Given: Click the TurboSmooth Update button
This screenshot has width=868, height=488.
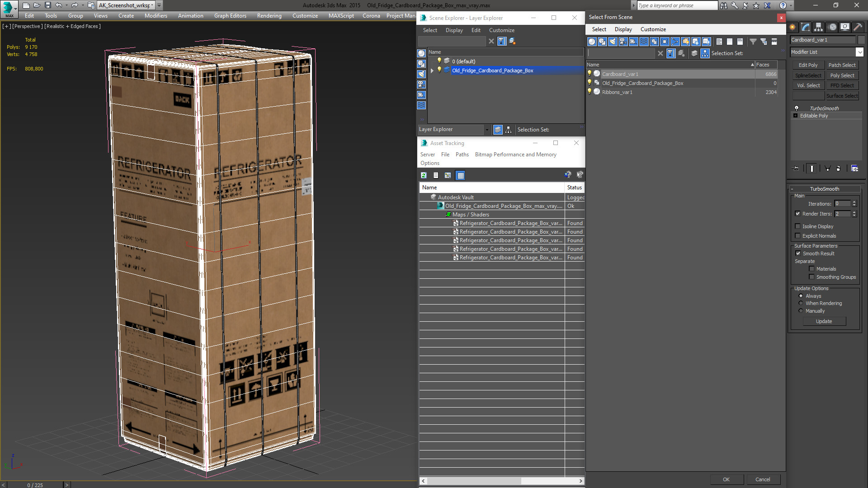Looking at the screenshot, I should [824, 321].
